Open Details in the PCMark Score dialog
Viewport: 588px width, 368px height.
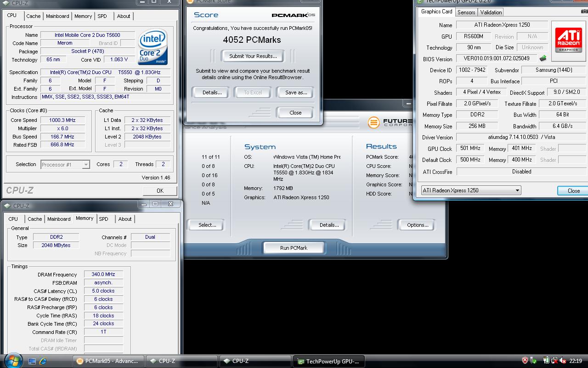click(212, 92)
